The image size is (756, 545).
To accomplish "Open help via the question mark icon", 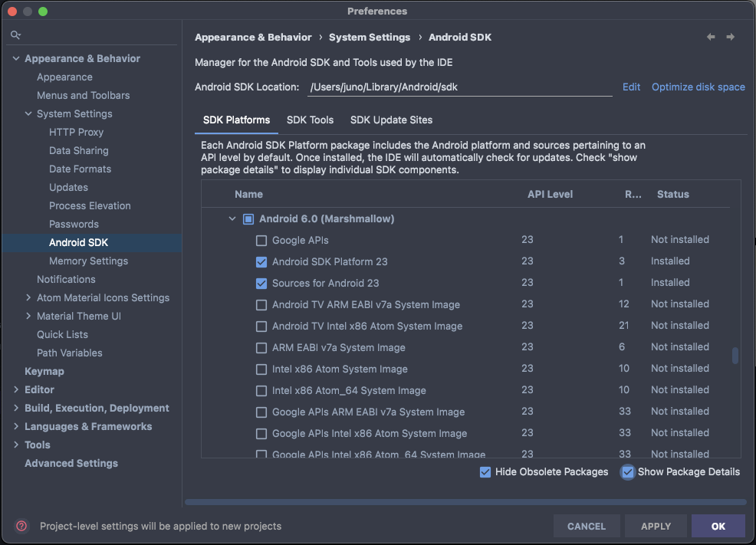I will (21, 526).
